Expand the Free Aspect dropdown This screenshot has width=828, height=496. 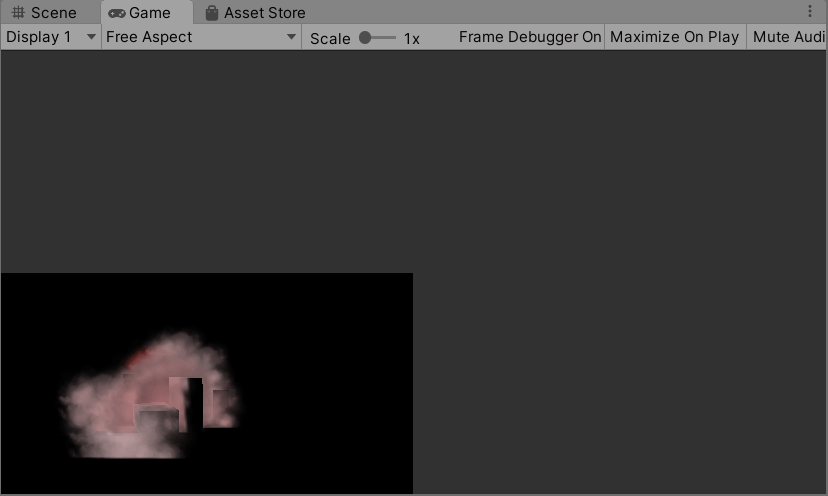tap(201, 37)
